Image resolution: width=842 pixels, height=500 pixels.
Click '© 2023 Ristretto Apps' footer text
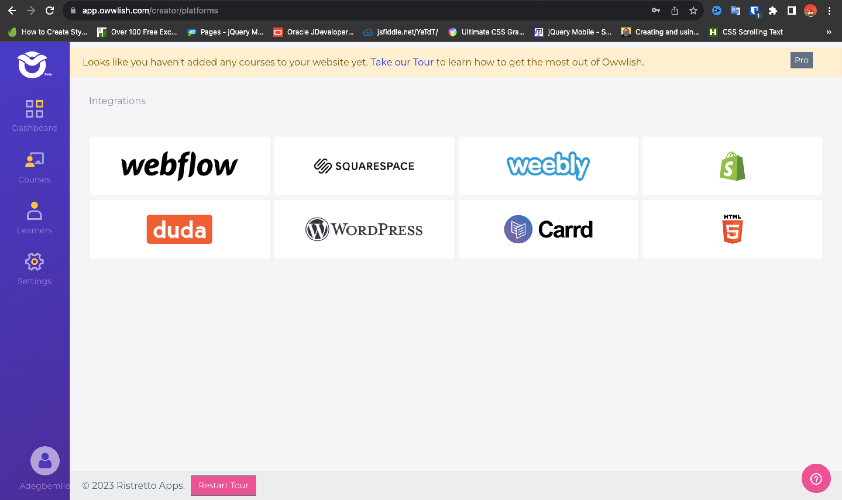(x=133, y=485)
